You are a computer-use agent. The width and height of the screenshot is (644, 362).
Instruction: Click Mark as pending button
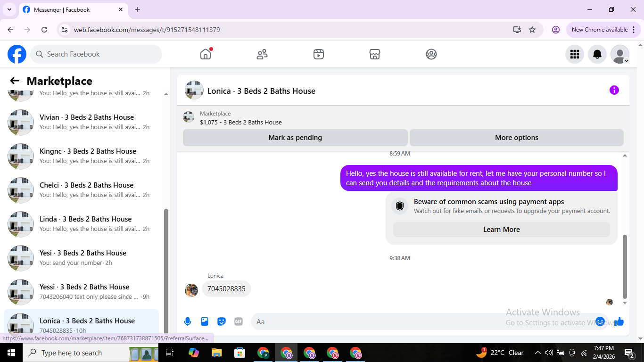pos(295,138)
